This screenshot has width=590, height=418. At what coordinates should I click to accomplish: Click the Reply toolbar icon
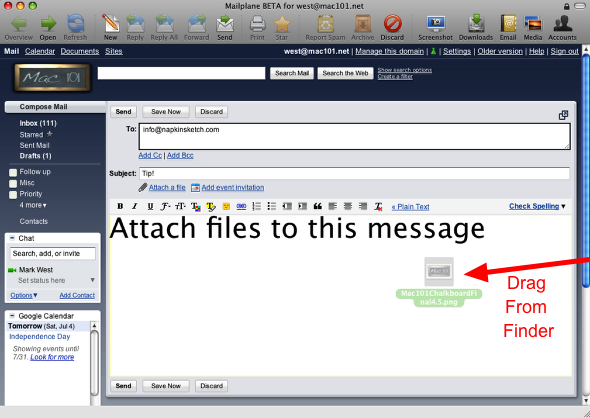coord(135,24)
